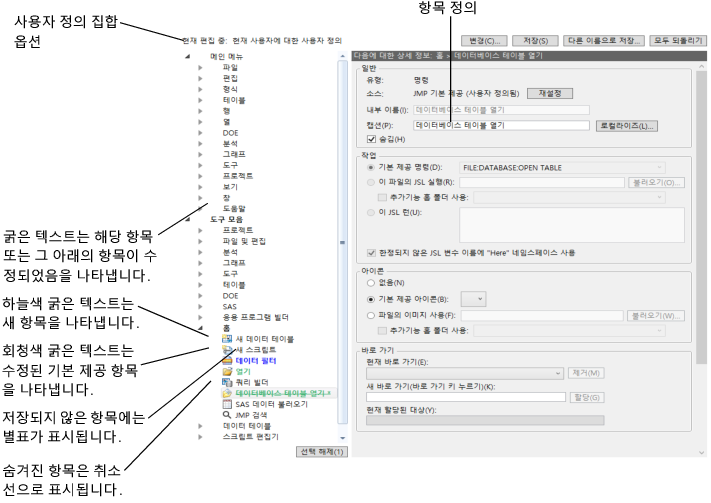
Task: Select 응용 프로그램 빌더 toolbar entry
Action: coord(255,317)
